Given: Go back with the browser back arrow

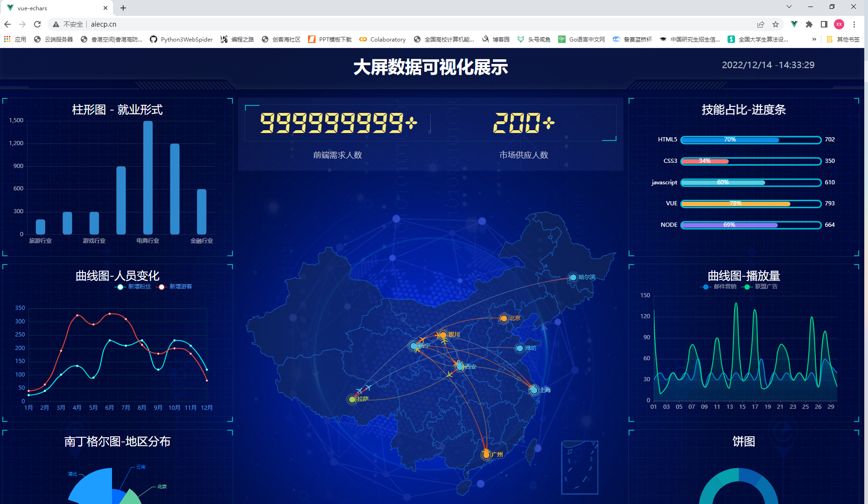Looking at the screenshot, I should coord(7,24).
